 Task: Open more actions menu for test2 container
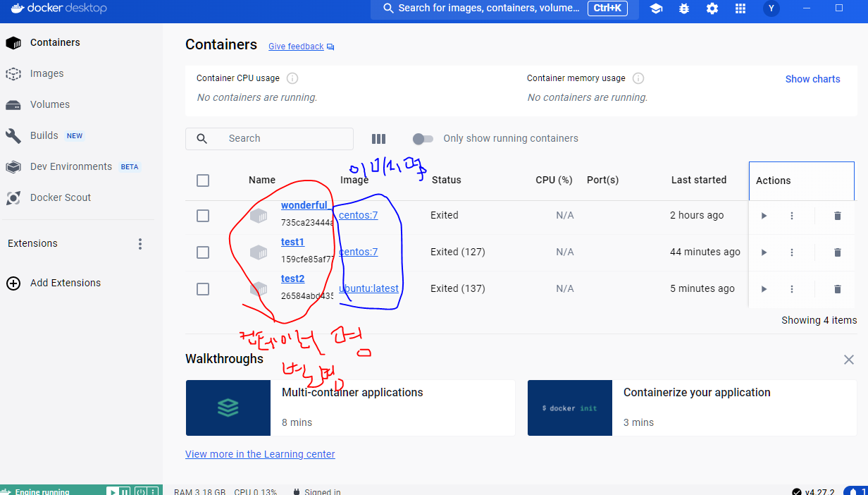[x=792, y=289]
